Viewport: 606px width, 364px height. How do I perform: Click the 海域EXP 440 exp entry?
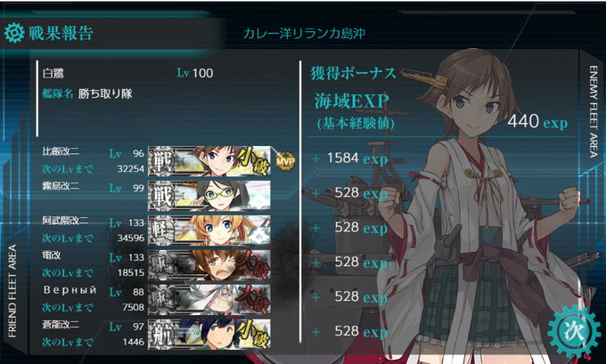[x=440, y=112]
